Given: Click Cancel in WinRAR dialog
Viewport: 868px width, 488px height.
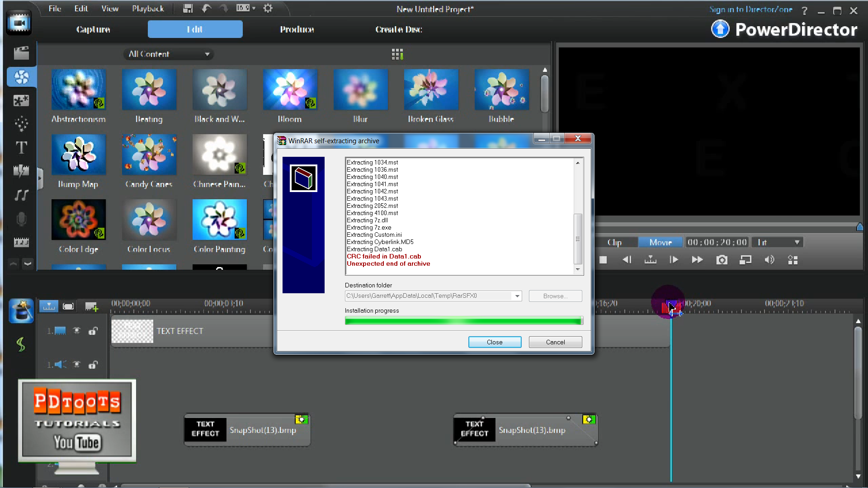Looking at the screenshot, I should [x=555, y=342].
